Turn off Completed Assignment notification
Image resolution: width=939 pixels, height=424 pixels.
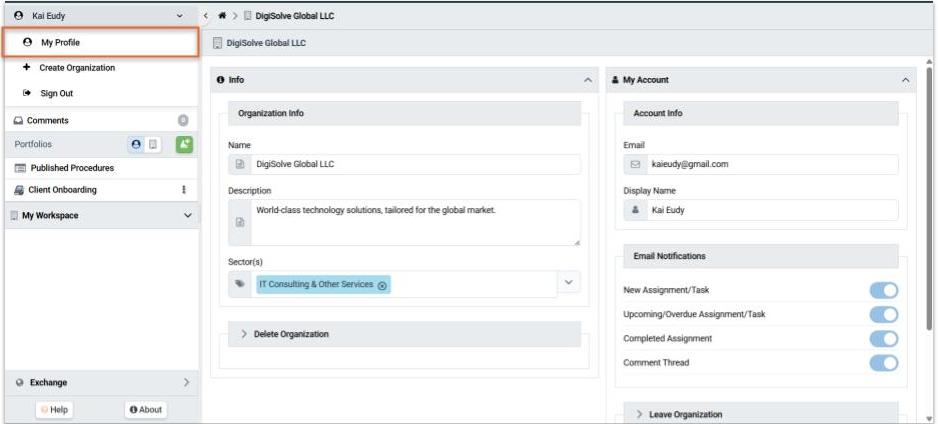[883, 338]
